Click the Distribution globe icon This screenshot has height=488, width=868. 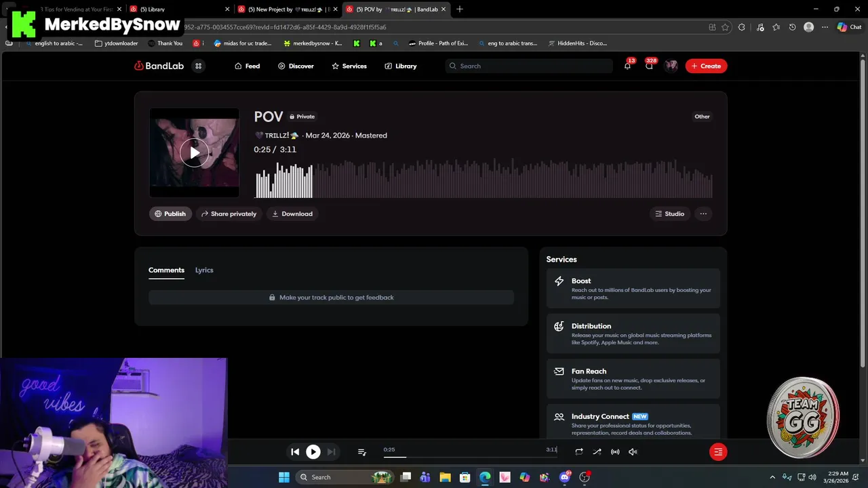(559, 326)
